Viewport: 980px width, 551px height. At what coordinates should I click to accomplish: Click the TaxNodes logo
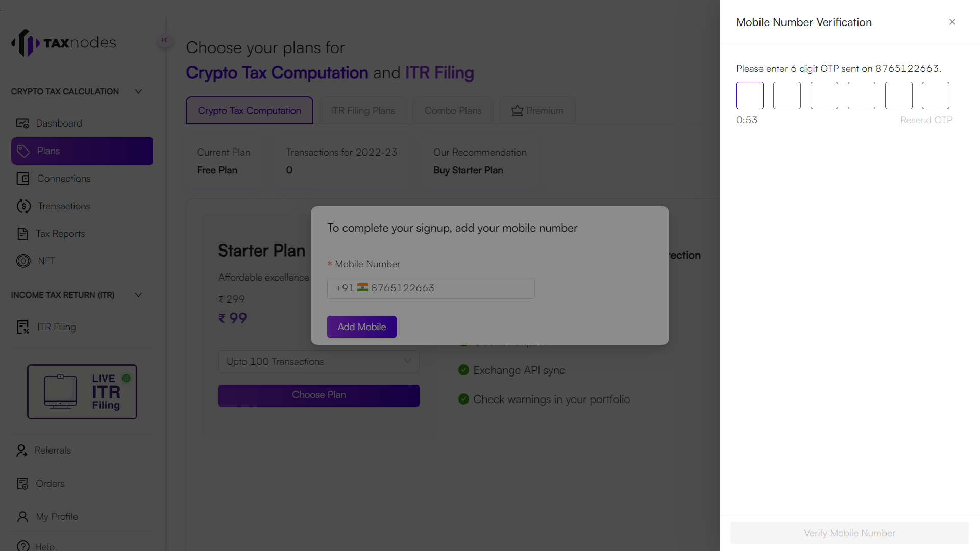pyautogui.click(x=64, y=43)
